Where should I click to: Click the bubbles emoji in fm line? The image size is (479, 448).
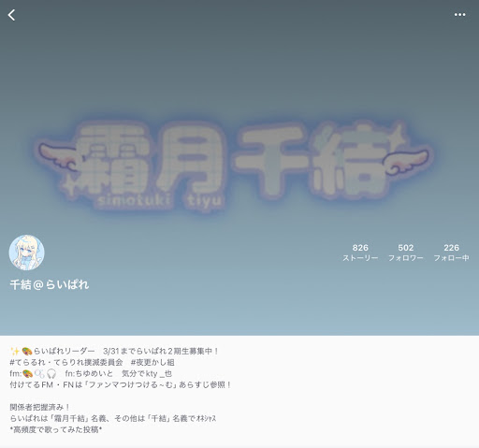(39, 373)
